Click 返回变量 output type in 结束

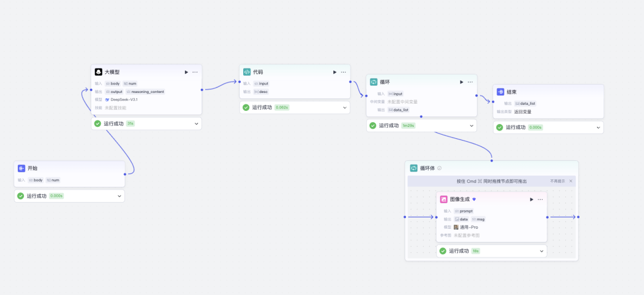click(523, 111)
